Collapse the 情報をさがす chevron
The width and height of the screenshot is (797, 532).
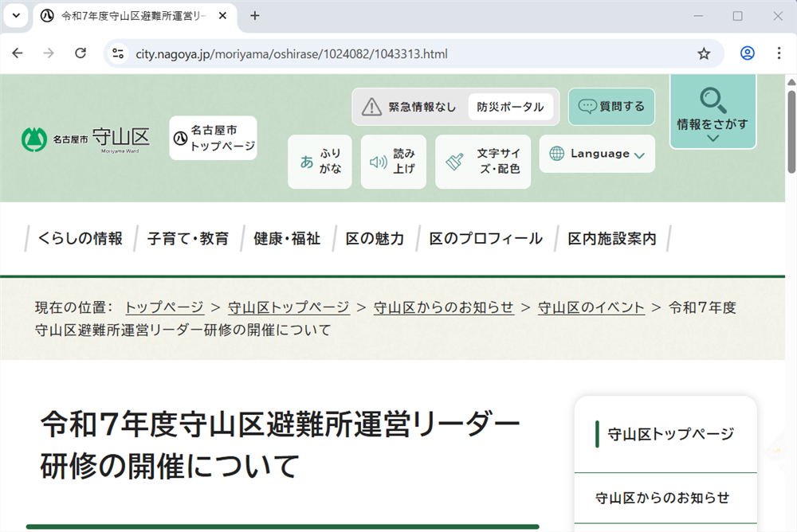point(713,137)
